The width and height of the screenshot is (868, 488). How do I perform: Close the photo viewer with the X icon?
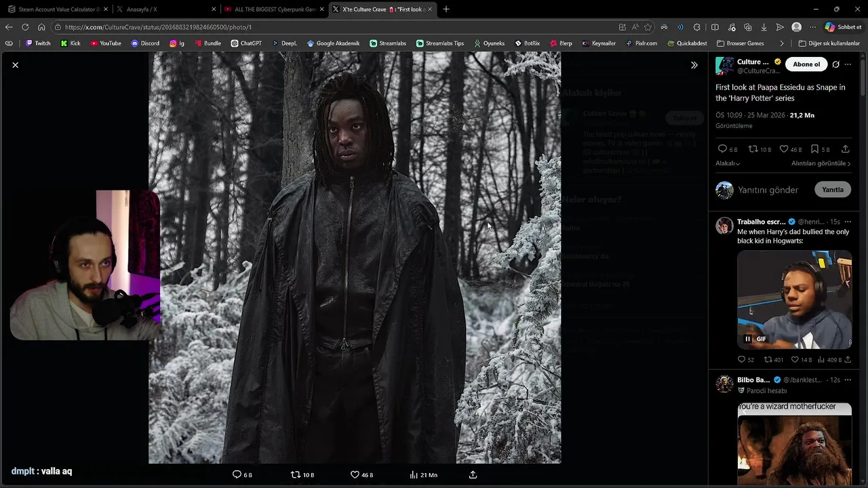point(15,65)
